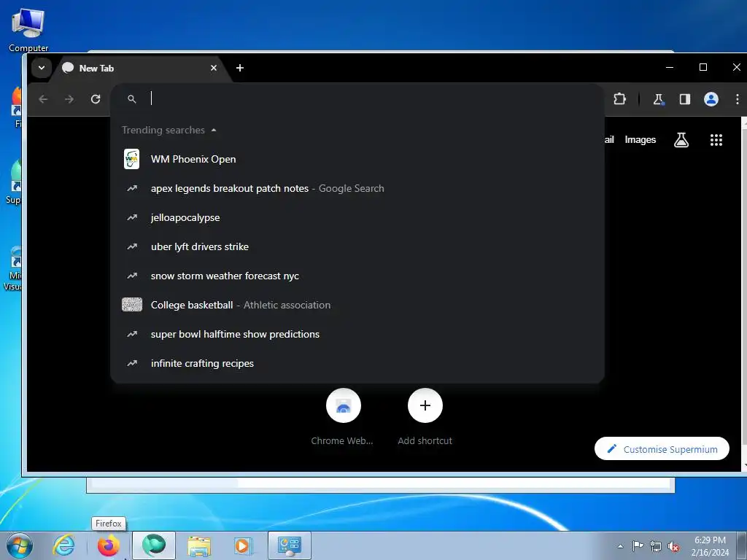Open the tab search dropdown arrow
Image resolution: width=747 pixels, height=560 pixels.
point(42,68)
